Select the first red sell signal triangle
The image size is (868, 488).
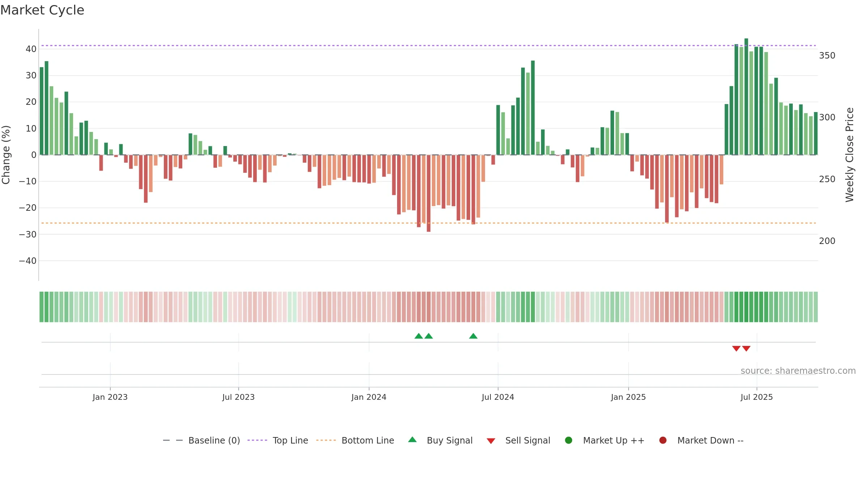[736, 348]
